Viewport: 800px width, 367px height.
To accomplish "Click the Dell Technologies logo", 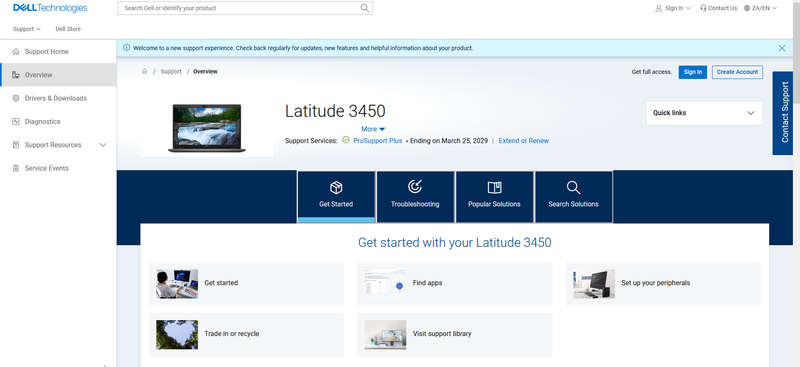I will 50,8.
